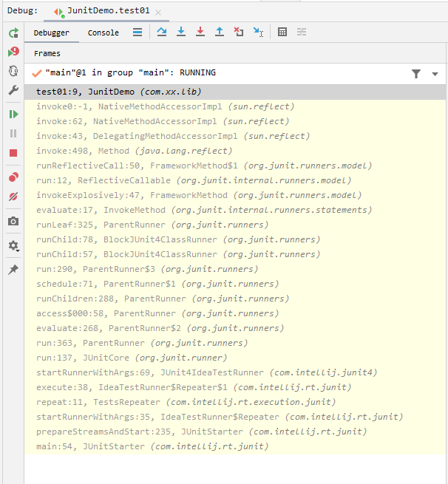This screenshot has width=448, height=484.
Task: Select frame repeat:11, TestsRepeater
Action: click(x=235, y=403)
